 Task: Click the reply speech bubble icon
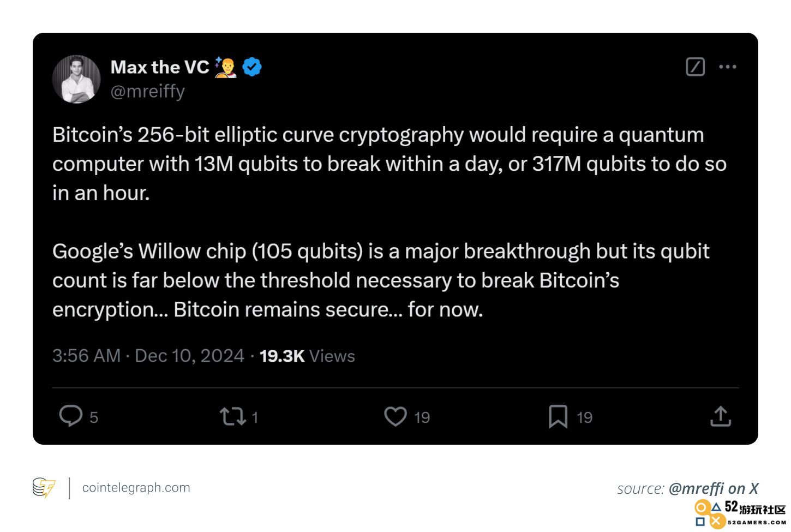point(70,416)
